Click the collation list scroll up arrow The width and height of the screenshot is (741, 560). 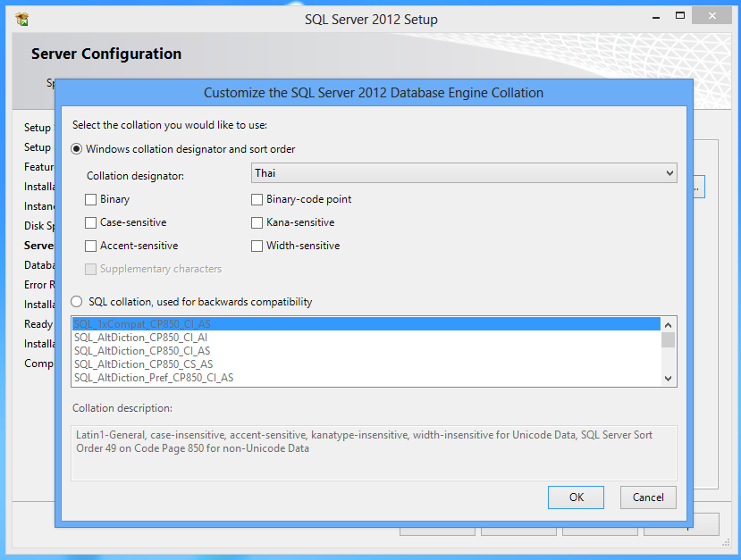(x=669, y=325)
